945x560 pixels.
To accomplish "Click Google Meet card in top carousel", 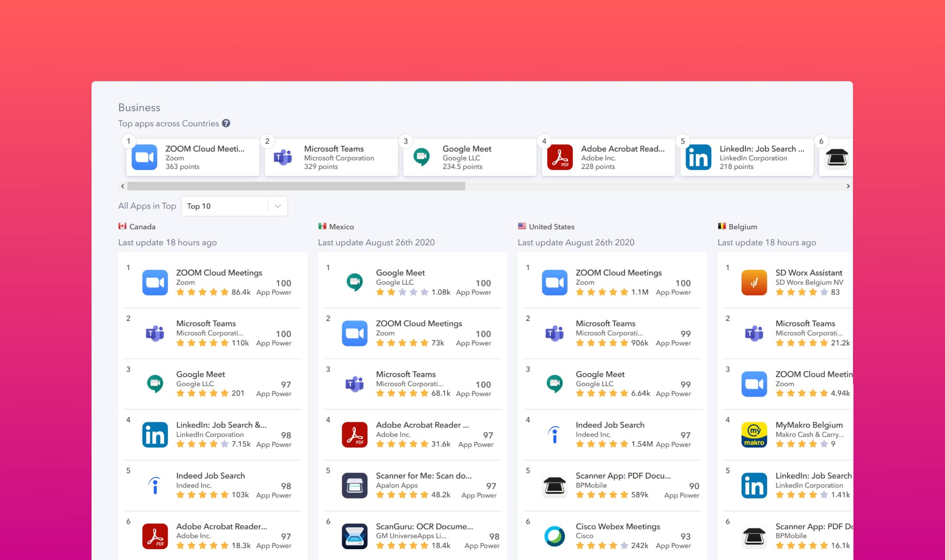I will pos(470,157).
